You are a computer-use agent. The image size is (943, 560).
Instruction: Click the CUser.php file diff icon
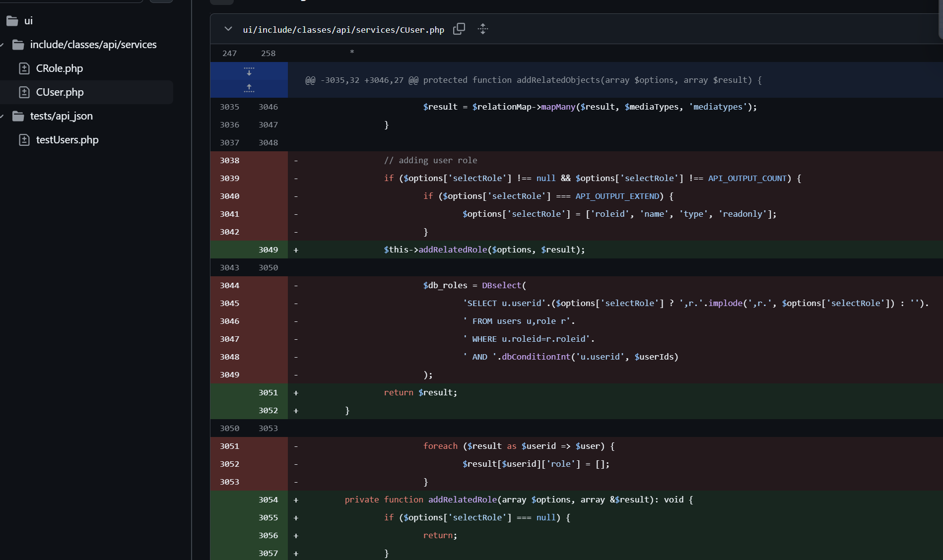coord(24,92)
